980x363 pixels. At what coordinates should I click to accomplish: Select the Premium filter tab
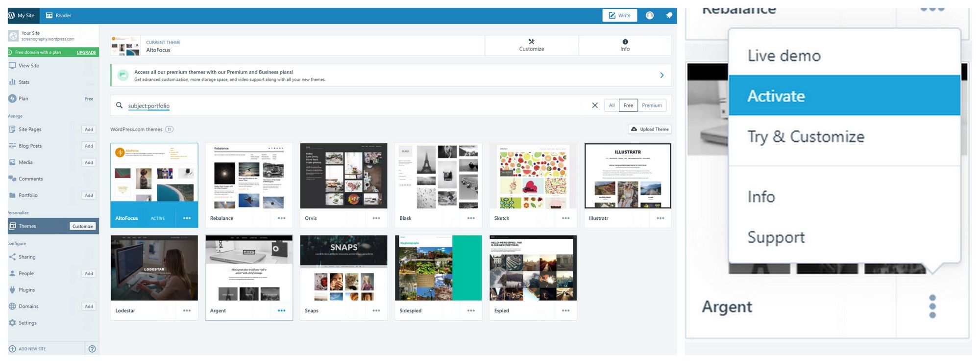[x=652, y=105]
